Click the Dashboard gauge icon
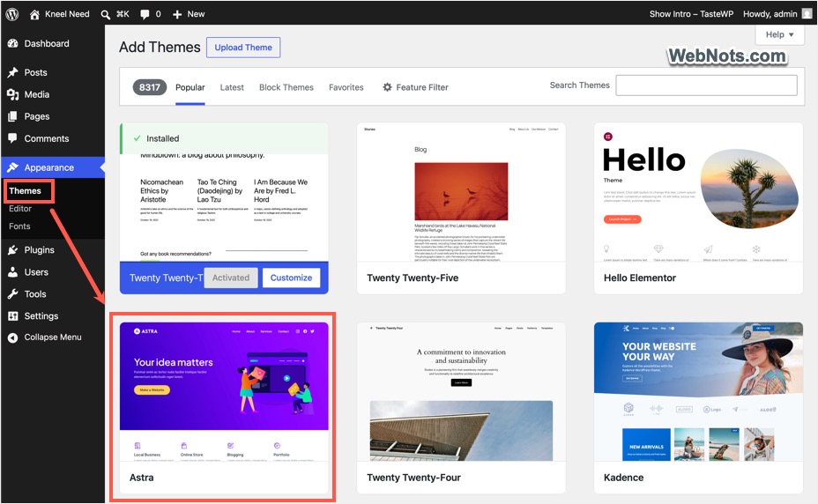Screen dimensions: 818x504 pos(13,44)
